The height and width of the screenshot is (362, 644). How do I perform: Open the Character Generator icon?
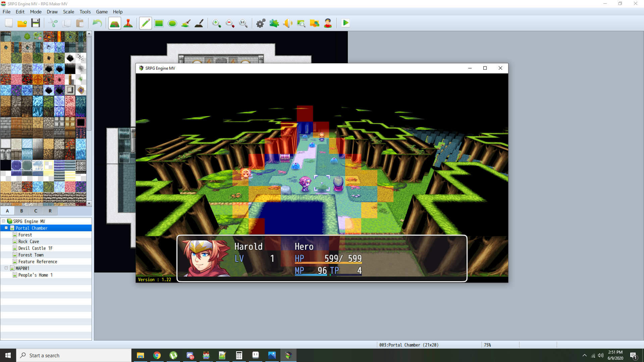click(328, 23)
